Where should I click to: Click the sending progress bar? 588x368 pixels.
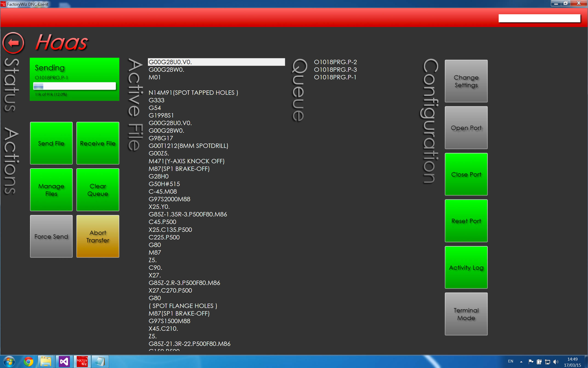(x=74, y=86)
